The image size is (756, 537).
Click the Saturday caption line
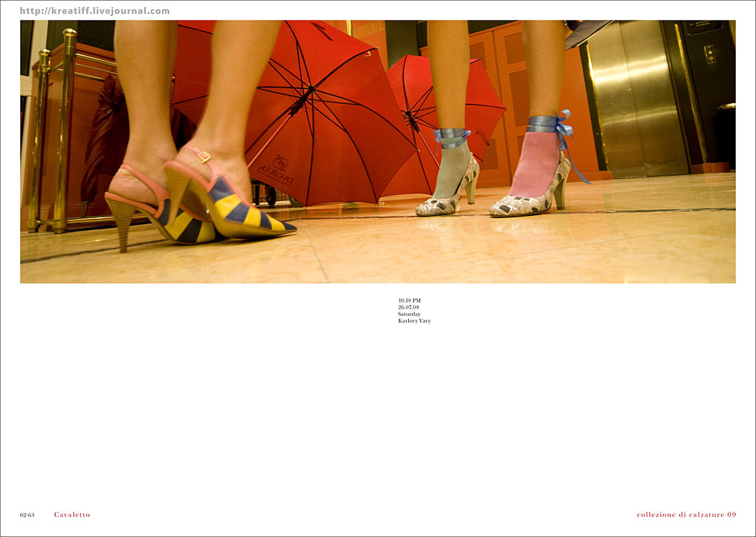(x=409, y=314)
